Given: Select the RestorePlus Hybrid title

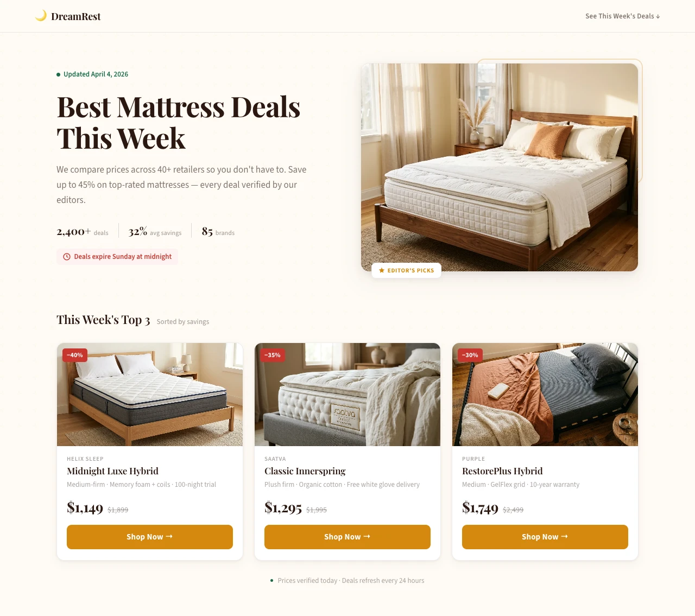Looking at the screenshot, I should coord(502,471).
